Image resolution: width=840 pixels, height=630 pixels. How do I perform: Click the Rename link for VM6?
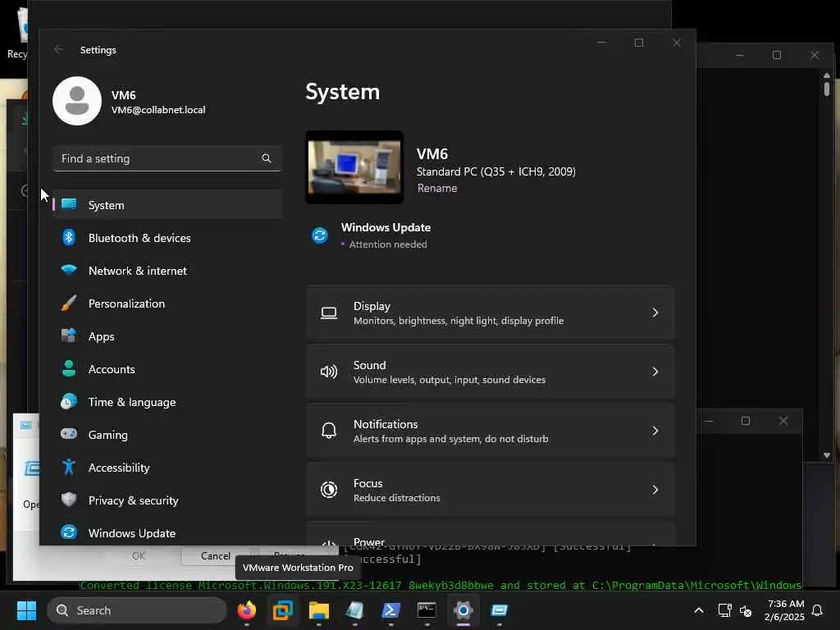(437, 188)
